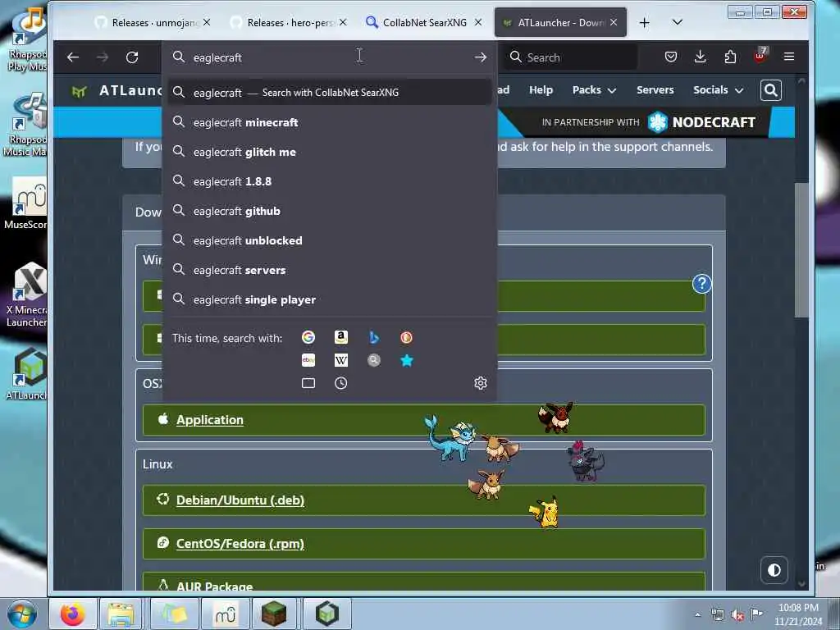The height and width of the screenshot is (630, 840).
Task: Open Minecraft grass block taskbar icon
Action: coord(274,614)
